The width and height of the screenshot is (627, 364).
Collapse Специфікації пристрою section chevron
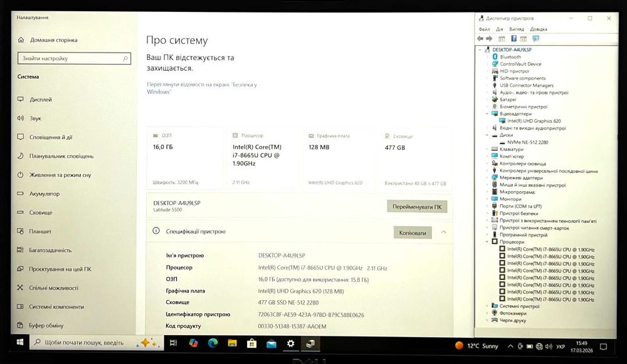[443, 232]
